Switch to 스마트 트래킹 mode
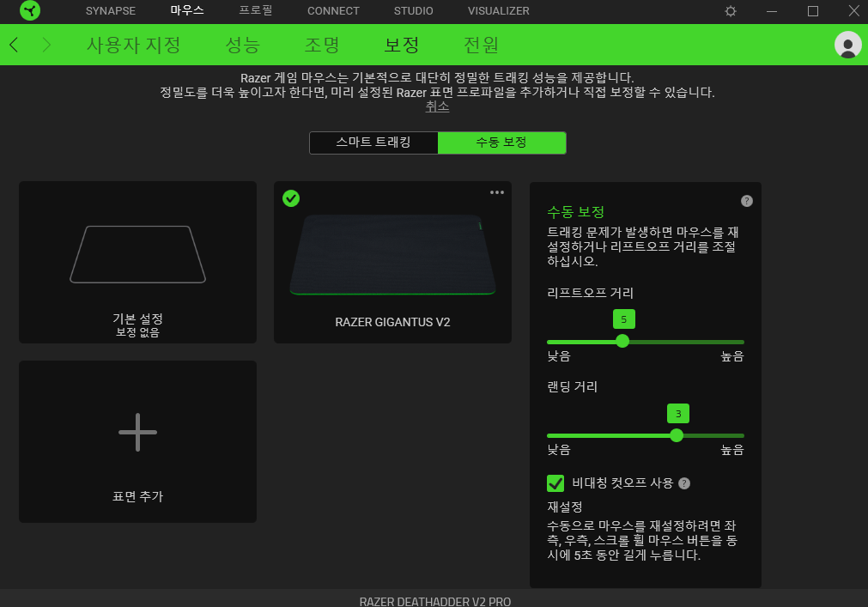 point(373,143)
